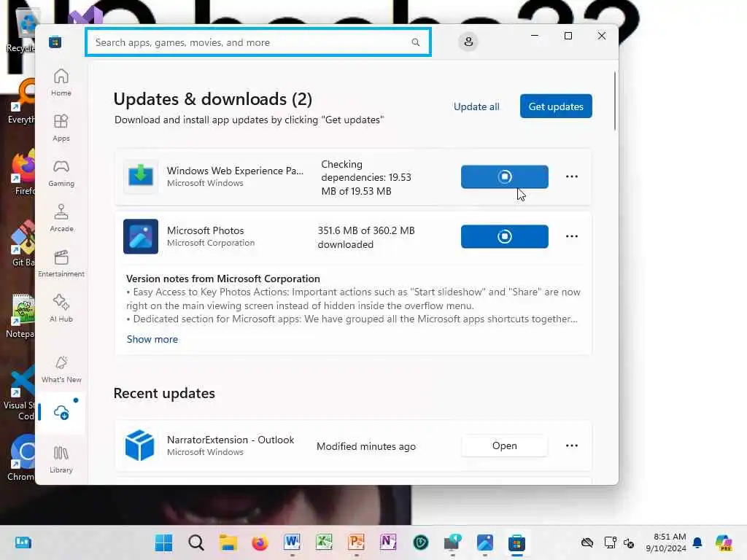The width and height of the screenshot is (747, 560).
Task: Open the user account profile icon
Action: [468, 42]
